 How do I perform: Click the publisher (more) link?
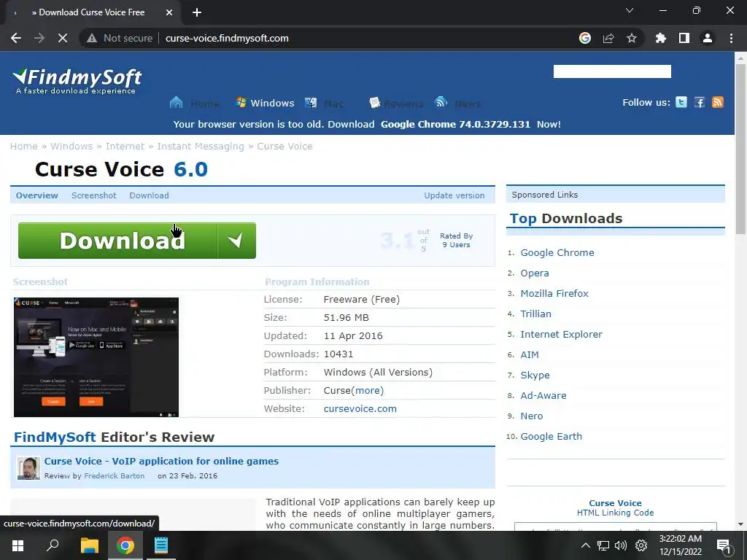[x=368, y=391]
